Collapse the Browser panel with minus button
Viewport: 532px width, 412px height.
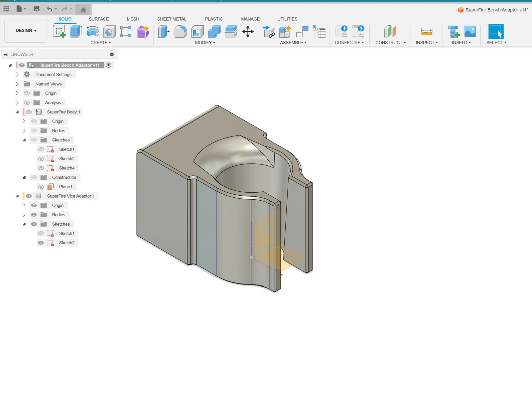(112, 54)
